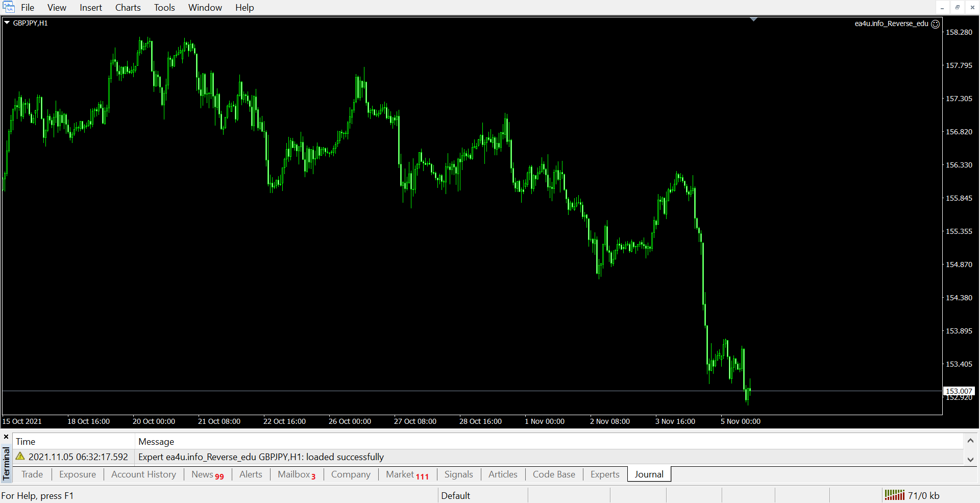
Task: Click the connection status bars icon
Action: (x=894, y=495)
